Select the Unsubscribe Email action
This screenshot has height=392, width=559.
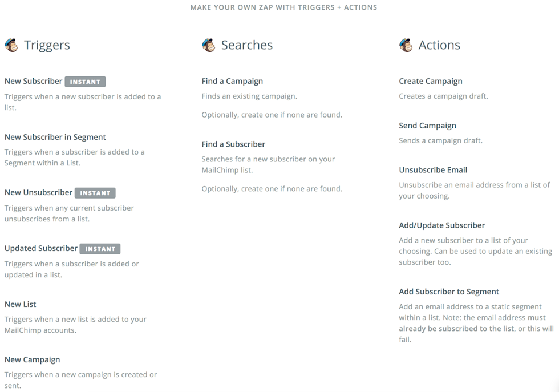point(433,169)
